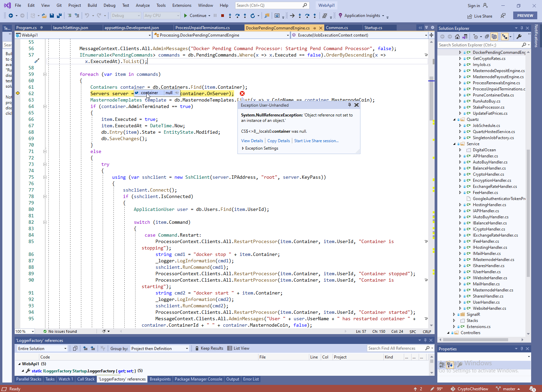
Task: Pin the exception popup
Action: [349, 105]
